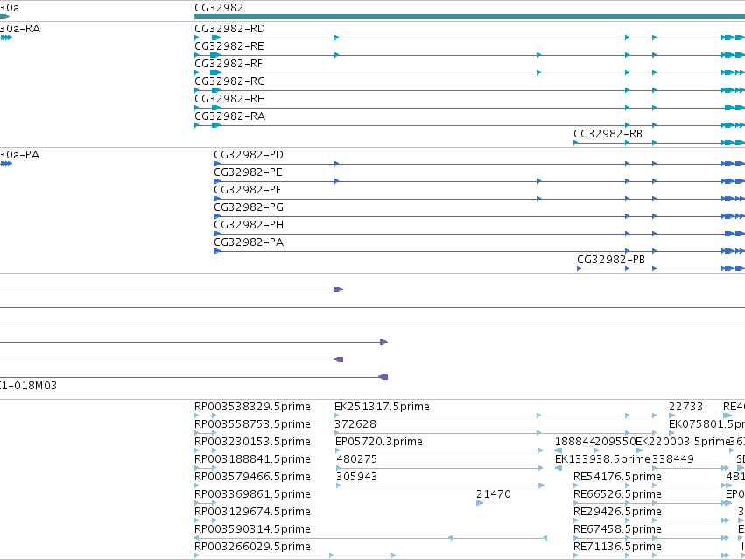Select EST RP003230153.5prime

click(x=252, y=442)
